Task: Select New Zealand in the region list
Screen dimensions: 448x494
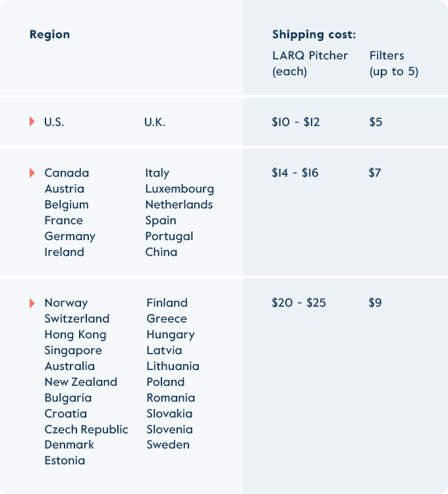Action: point(81,382)
